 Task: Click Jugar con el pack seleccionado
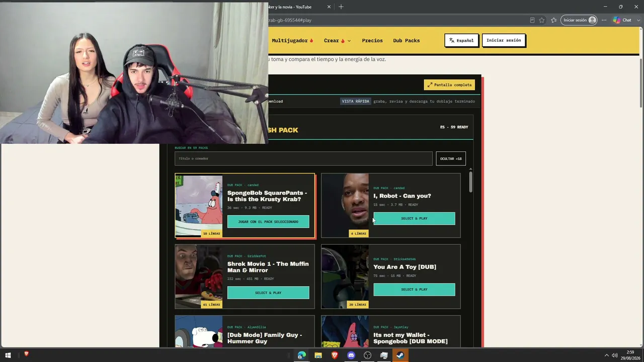coord(268,222)
